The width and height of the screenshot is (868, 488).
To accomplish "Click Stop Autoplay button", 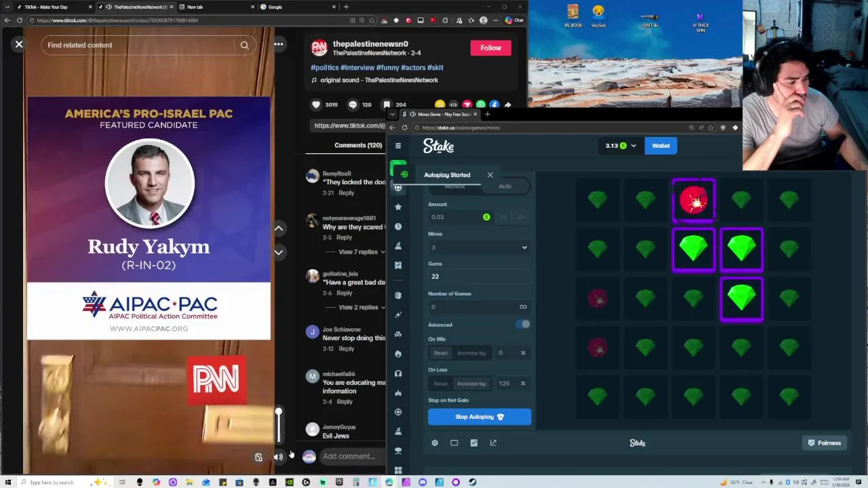I will click(479, 417).
